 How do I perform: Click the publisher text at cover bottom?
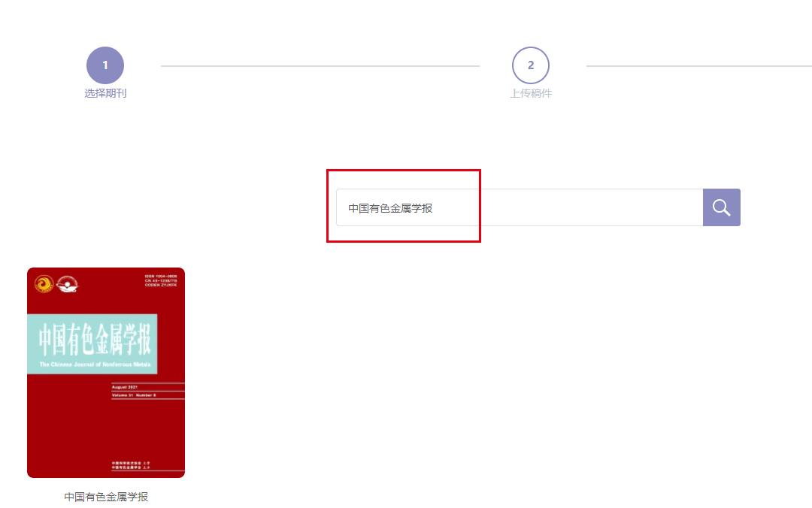coord(131,465)
